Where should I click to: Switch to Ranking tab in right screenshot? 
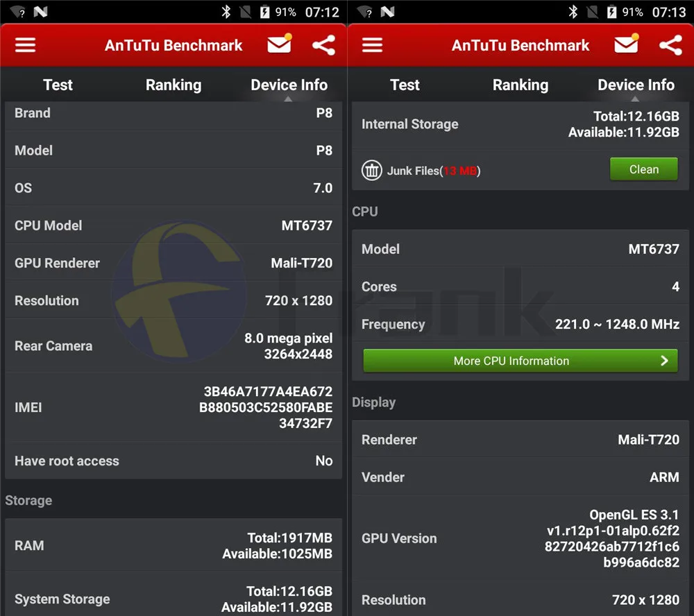point(520,85)
